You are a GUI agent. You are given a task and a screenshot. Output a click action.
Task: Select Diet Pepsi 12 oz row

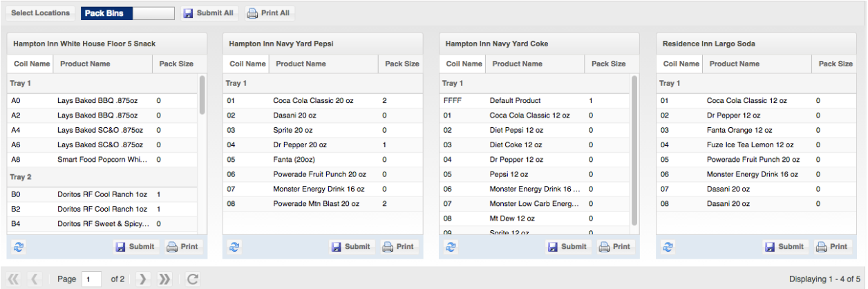(x=536, y=130)
